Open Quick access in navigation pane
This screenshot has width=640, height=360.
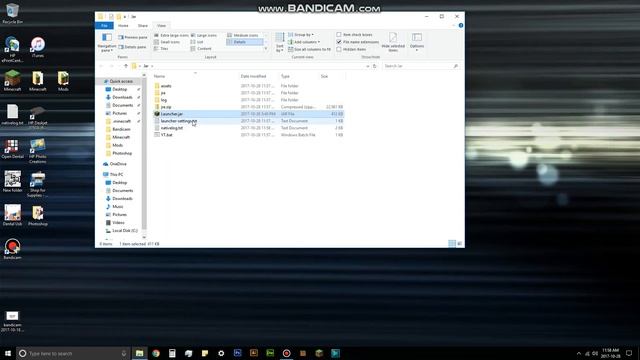[x=121, y=82]
